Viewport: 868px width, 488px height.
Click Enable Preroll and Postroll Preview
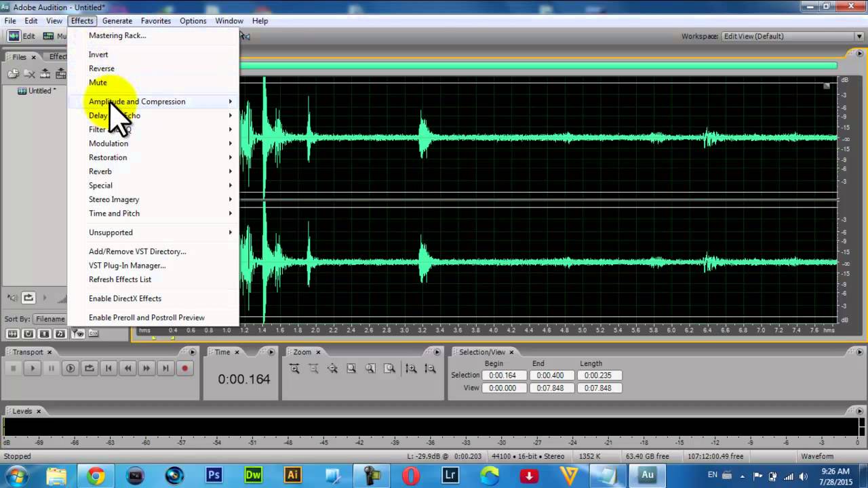tap(146, 317)
